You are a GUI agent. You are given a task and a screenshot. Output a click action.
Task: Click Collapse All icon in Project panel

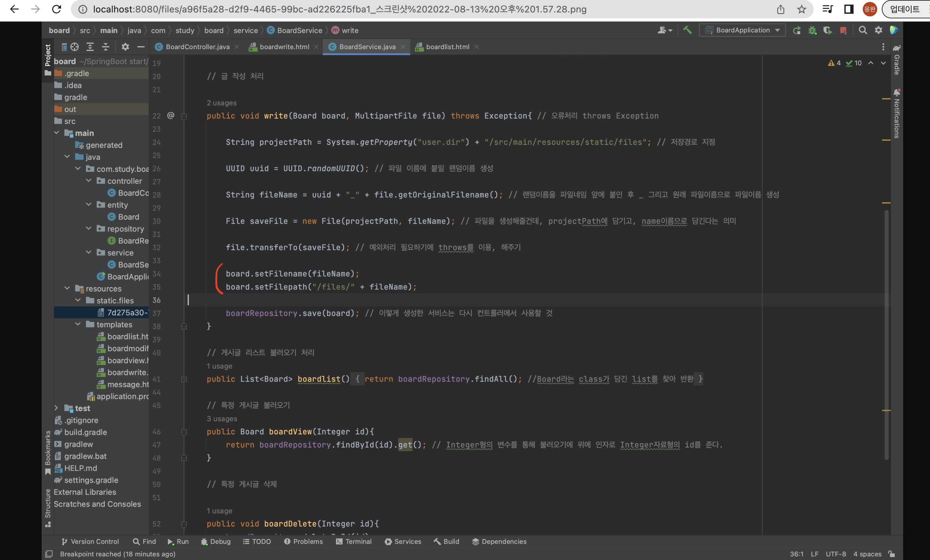pyautogui.click(x=106, y=47)
